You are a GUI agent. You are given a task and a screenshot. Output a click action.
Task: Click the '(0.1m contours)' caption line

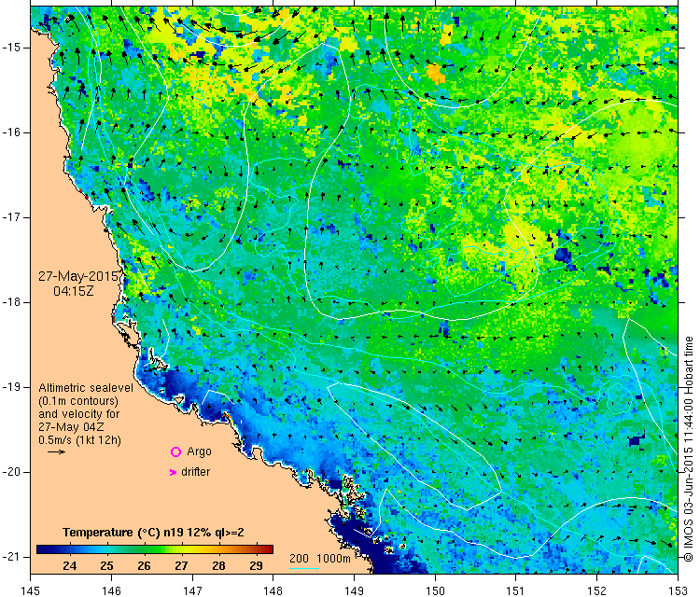78,401
